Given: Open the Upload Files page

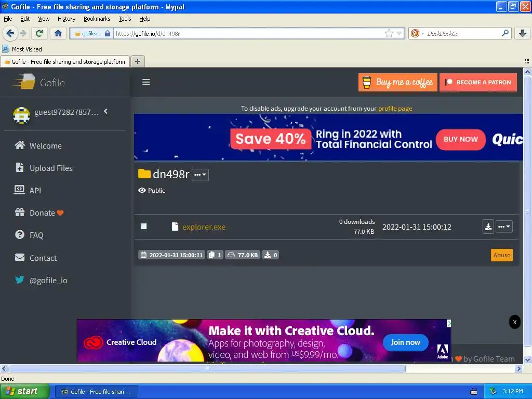Looking at the screenshot, I should tap(44, 168).
